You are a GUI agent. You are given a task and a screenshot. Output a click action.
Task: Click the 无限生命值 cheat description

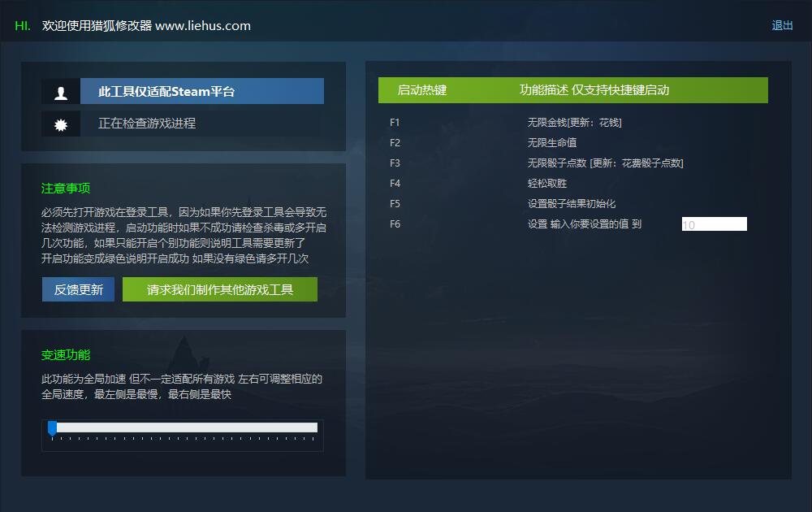click(x=551, y=142)
